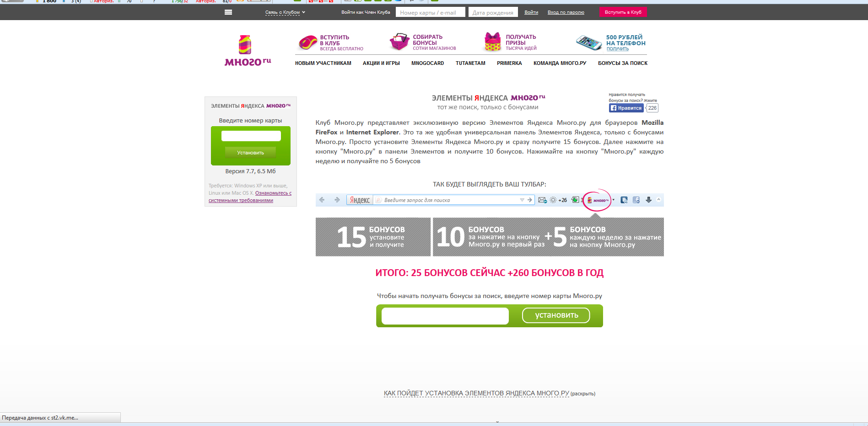
Task: Click the large установить button
Action: coord(556,315)
